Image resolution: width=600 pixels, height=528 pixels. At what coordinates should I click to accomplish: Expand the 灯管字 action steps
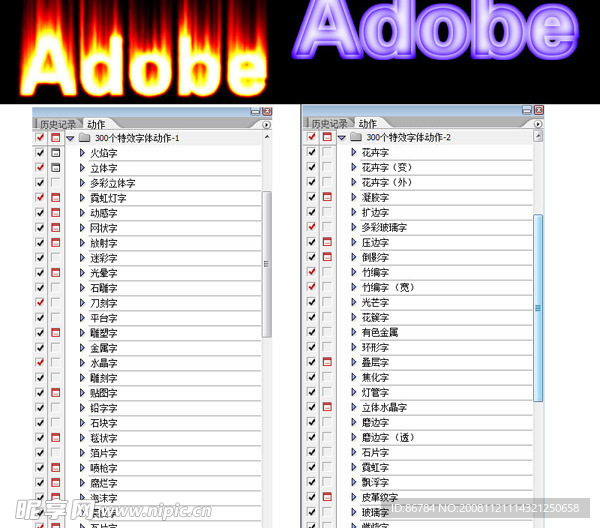354,392
